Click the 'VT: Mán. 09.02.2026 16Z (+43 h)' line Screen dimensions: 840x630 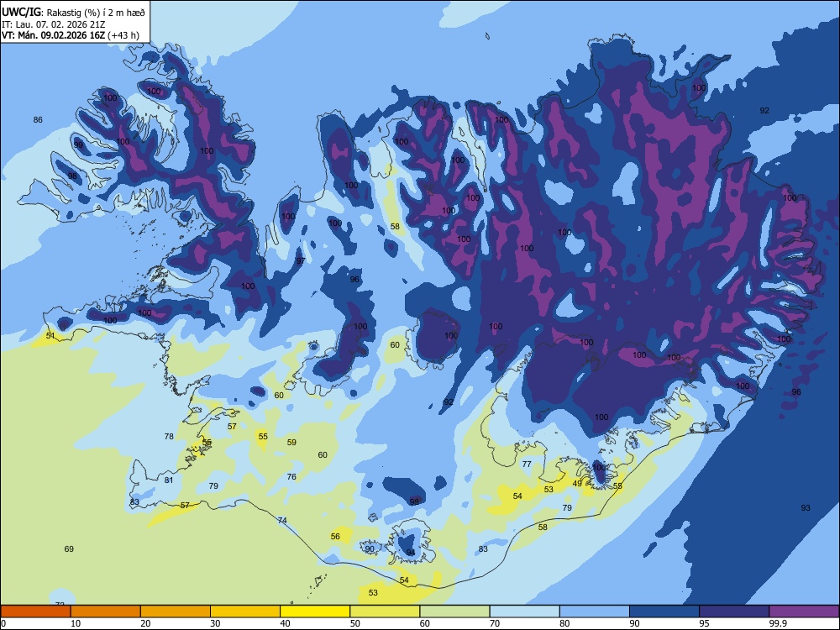coord(71,35)
